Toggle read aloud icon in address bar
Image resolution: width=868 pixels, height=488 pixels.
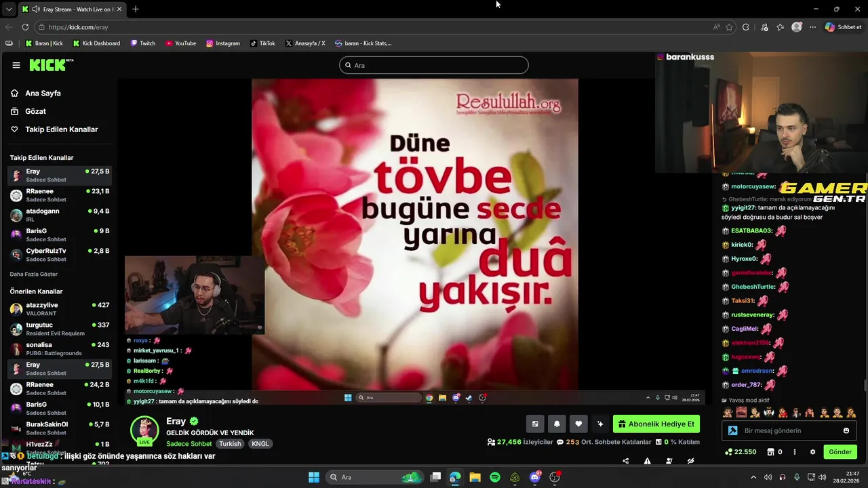pyautogui.click(x=717, y=27)
